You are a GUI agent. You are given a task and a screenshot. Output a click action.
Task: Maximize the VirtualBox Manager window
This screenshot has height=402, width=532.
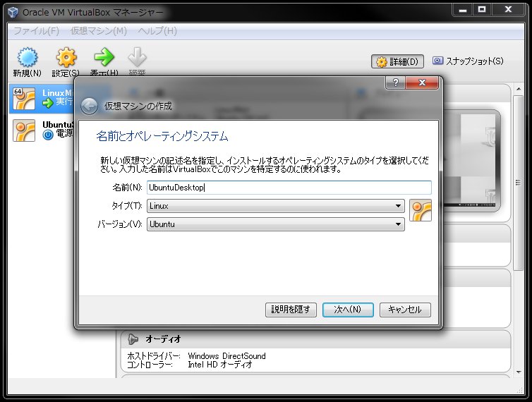click(x=482, y=10)
